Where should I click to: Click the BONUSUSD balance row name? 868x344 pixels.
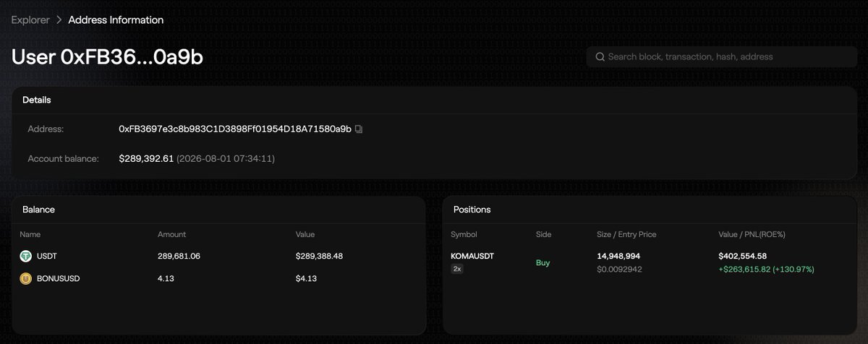click(58, 278)
